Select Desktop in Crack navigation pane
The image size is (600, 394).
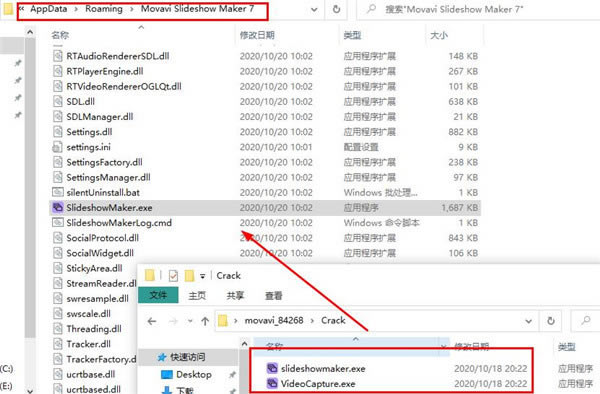(194, 374)
